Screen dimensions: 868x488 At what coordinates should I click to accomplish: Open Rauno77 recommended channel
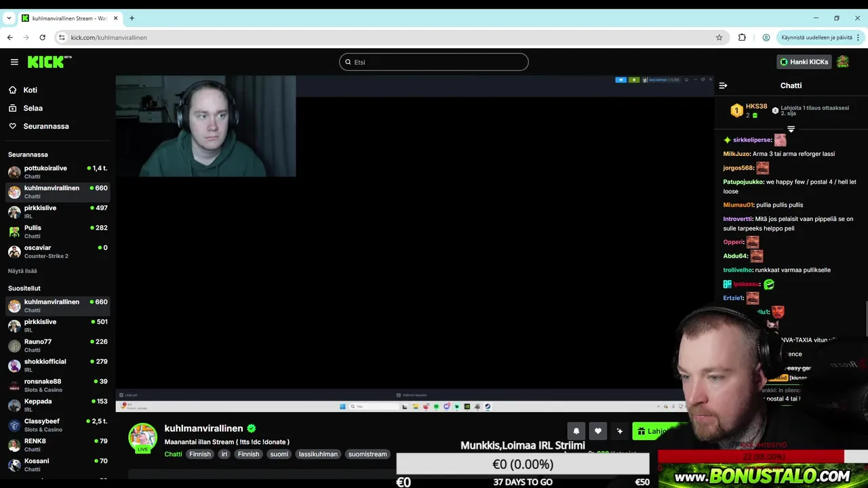(x=58, y=346)
